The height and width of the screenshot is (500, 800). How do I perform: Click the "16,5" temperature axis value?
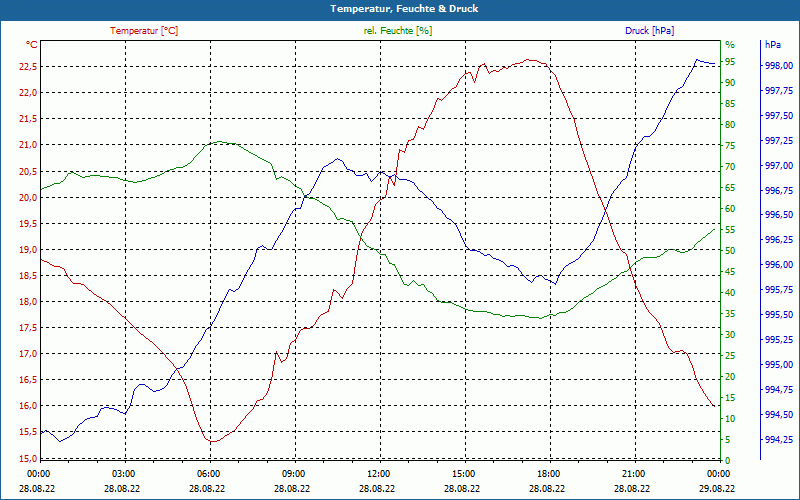pos(28,380)
